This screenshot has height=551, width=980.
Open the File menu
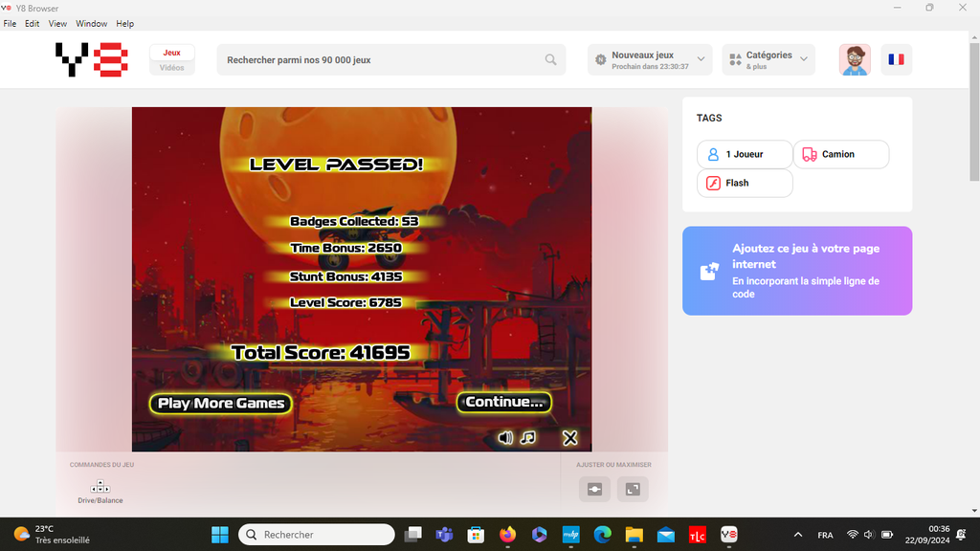[10, 24]
